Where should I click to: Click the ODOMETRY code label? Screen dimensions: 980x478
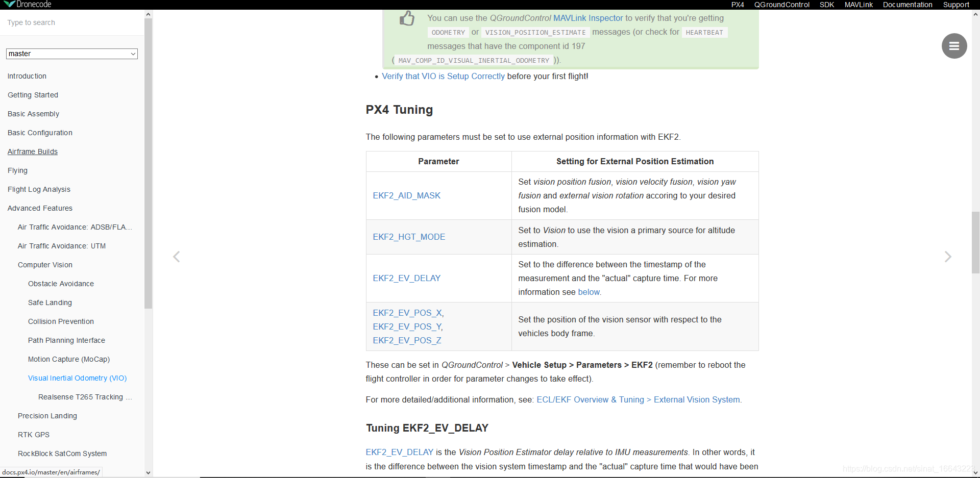pyautogui.click(x=448, y=32)
